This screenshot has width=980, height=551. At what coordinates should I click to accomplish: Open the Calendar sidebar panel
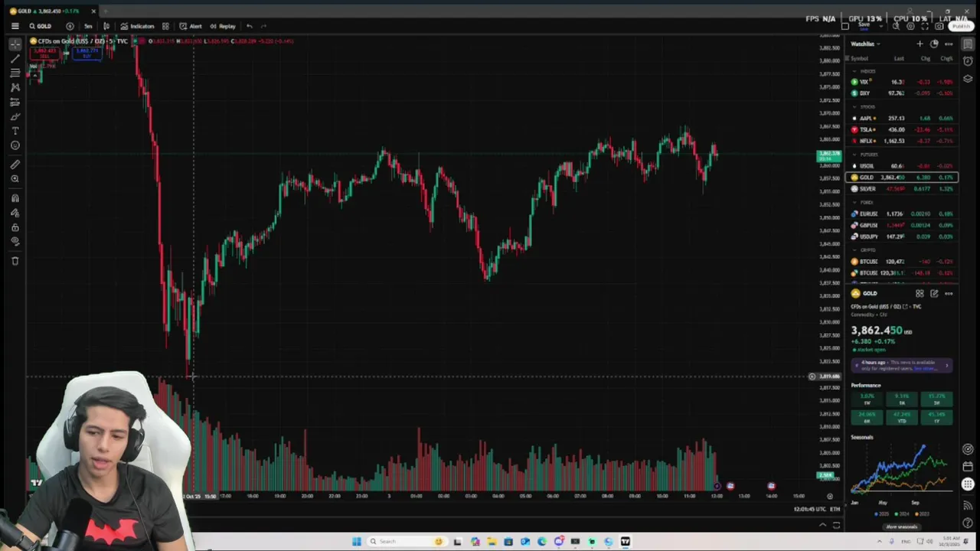968,466
